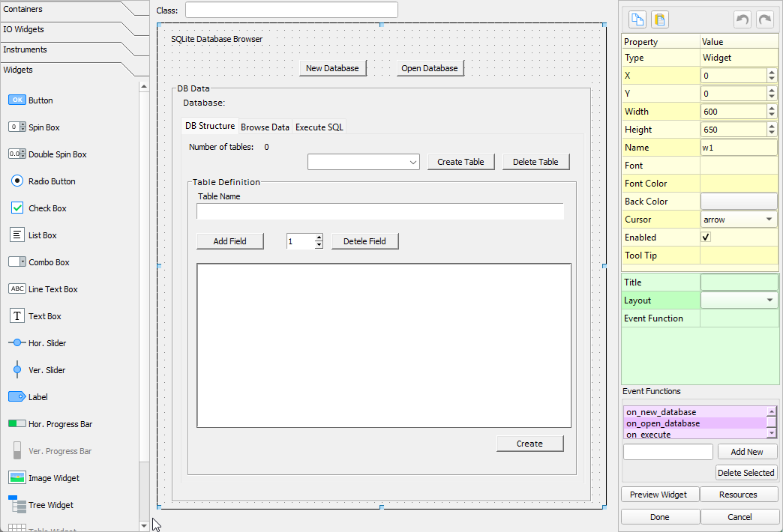
Task: Click the Preview Widget button
Action: click(x=659, y=494)
